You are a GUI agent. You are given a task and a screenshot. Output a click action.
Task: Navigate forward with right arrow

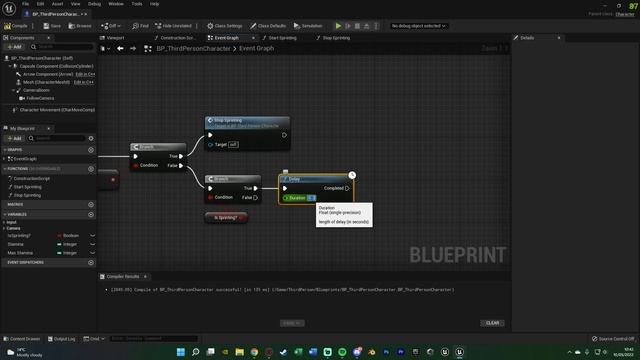tap(133, 48)
